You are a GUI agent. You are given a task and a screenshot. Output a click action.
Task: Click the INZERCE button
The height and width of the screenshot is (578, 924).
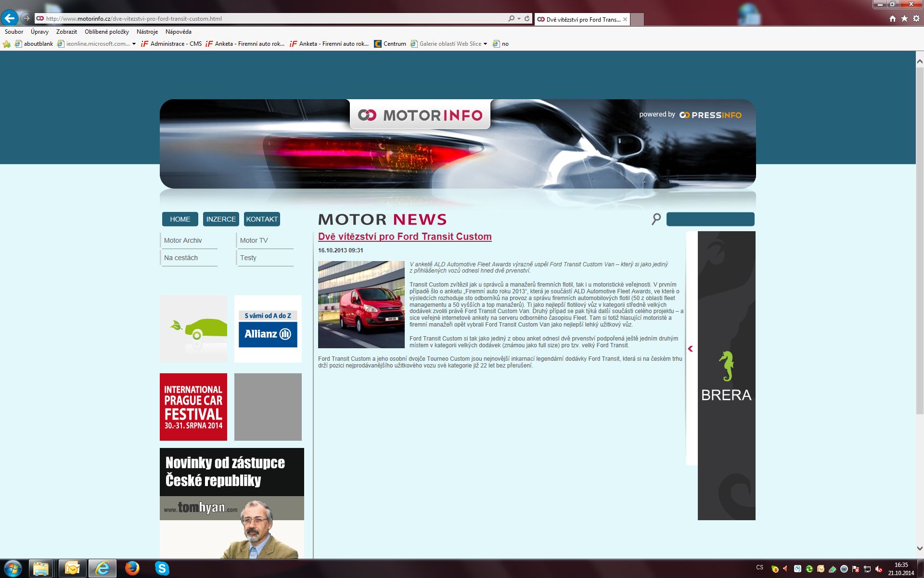click(x=221, y=219)
